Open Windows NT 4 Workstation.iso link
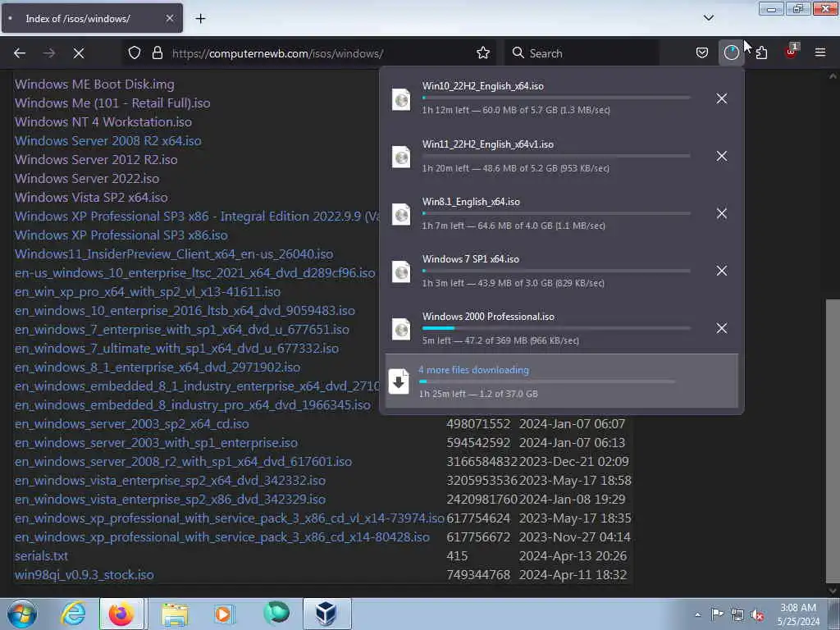Viewport: 840px width, 630px height. pos(103,122)
